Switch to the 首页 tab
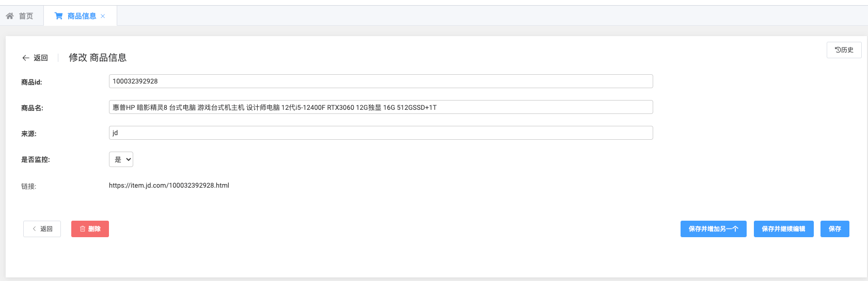Viewport: 868px width, 281px height. (26, 16)
